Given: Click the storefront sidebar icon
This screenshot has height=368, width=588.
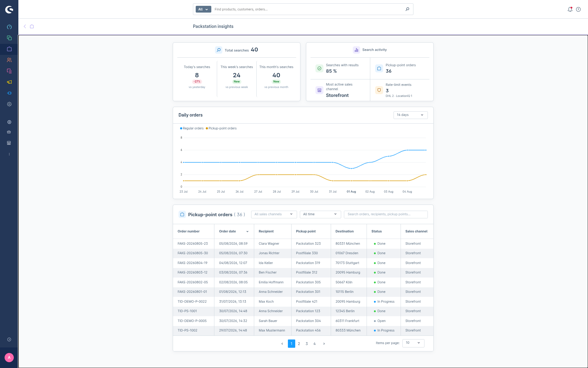Looking at the screenshot, I should (9, 143).
